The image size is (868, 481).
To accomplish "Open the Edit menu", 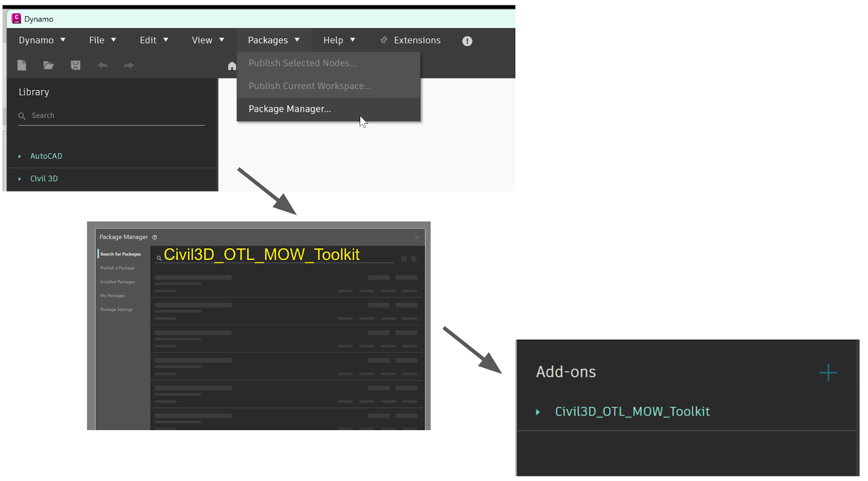I will 154,40.
